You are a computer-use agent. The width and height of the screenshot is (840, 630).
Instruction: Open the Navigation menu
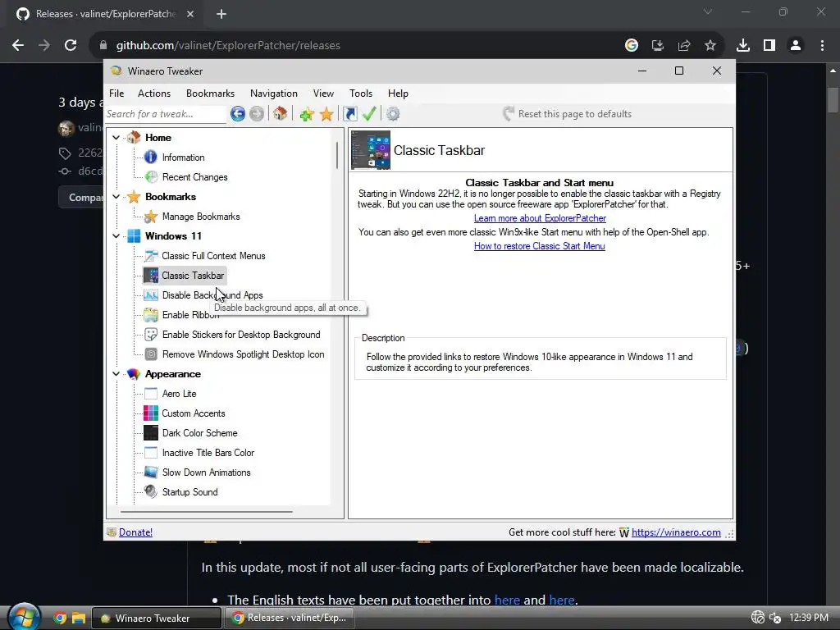pos(274,94)
